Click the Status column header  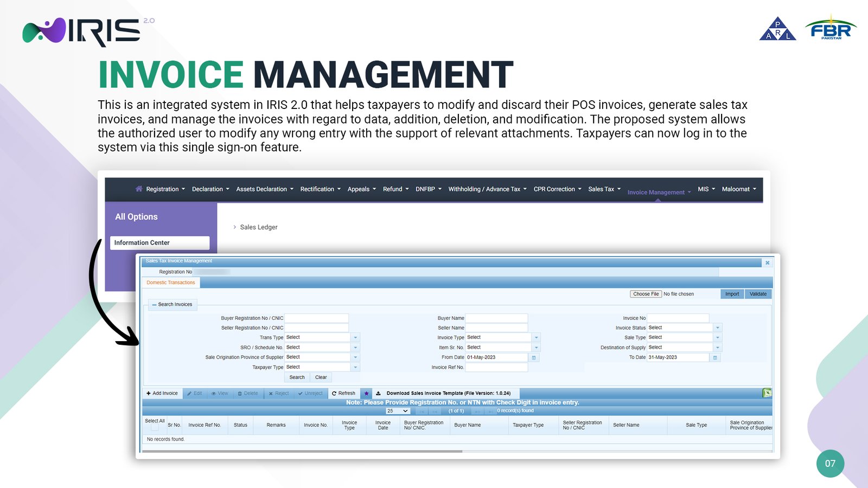click(x=240, y=425)
